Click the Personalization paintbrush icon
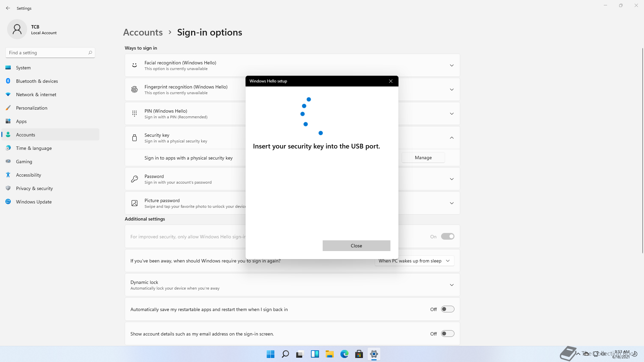The height and width of the screenshot is (362, 644). point(8,108)
